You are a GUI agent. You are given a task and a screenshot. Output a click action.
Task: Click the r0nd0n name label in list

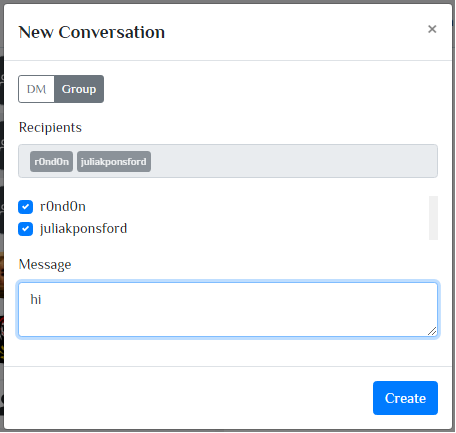tap(63, 207)
